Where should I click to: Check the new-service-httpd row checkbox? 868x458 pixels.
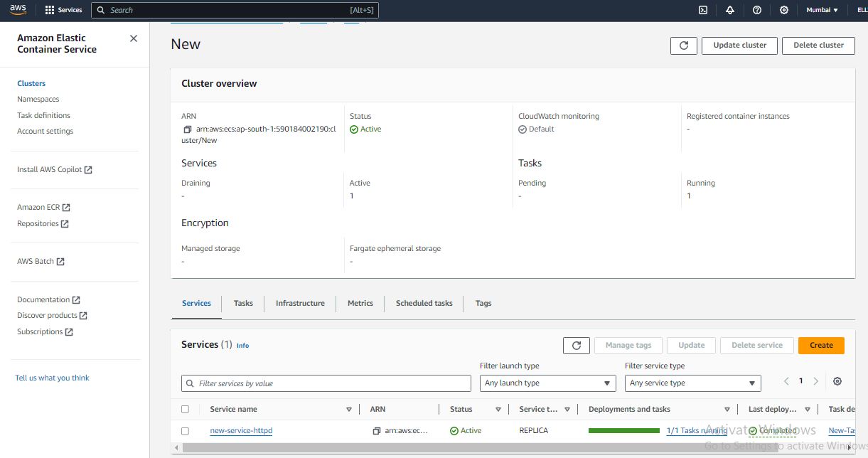click(x=186, y=431)
